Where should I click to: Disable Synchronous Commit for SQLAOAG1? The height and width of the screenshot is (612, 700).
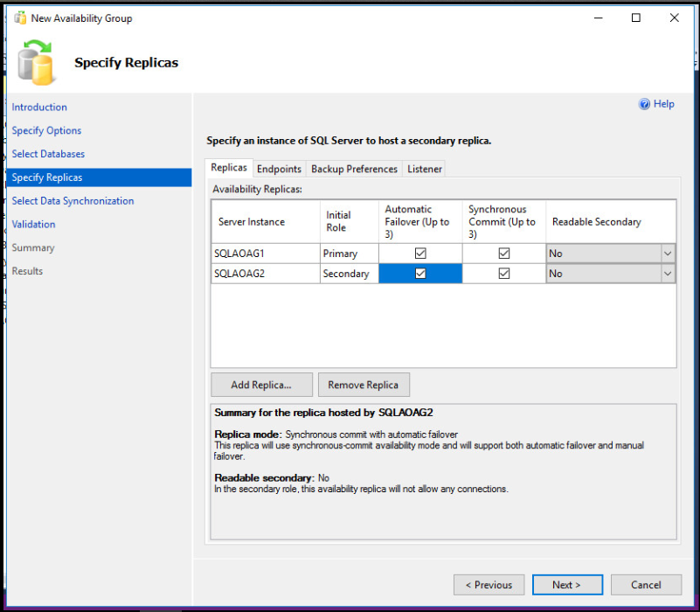click(503, 254)
